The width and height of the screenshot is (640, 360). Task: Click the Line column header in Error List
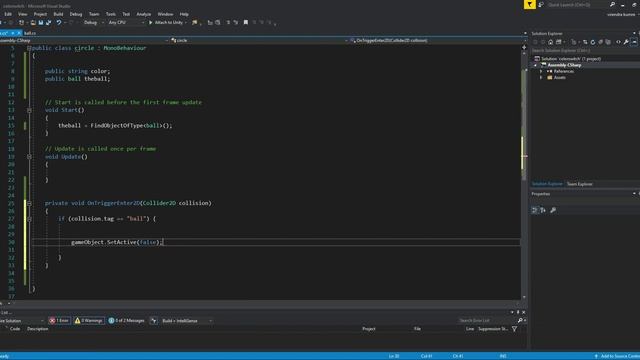pos(470,329)
